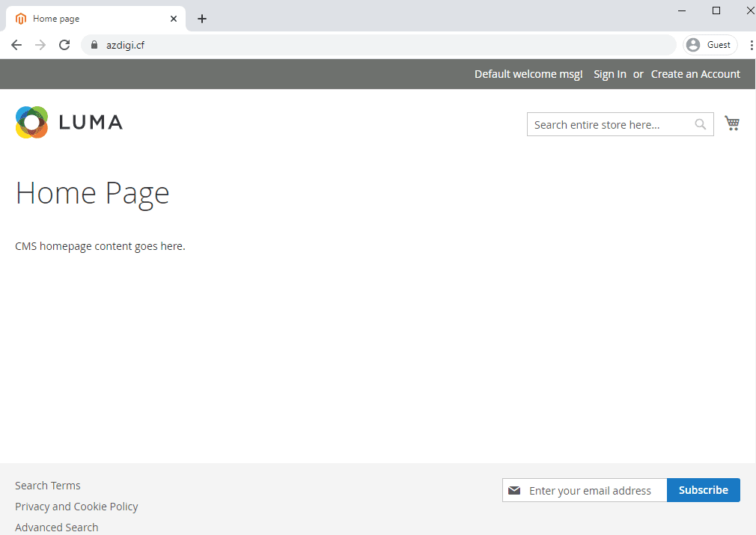Image resolution: width=756 pixels, height=535 pixels.
Task: Open the Create an Account link
Action: tap(695, 74)
